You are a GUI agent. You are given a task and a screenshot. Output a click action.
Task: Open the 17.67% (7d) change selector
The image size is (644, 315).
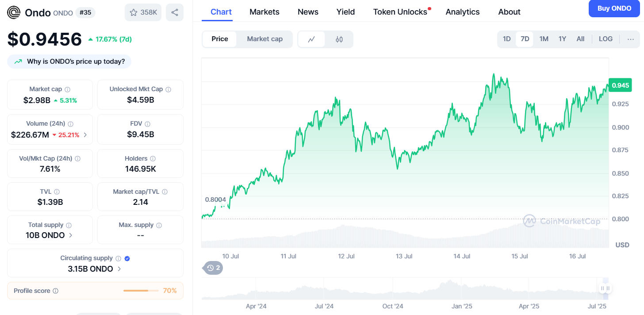(110, 39)
